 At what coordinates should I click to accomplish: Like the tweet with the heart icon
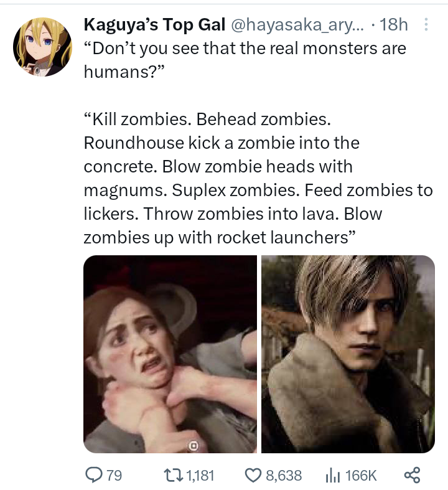[253, 476]
